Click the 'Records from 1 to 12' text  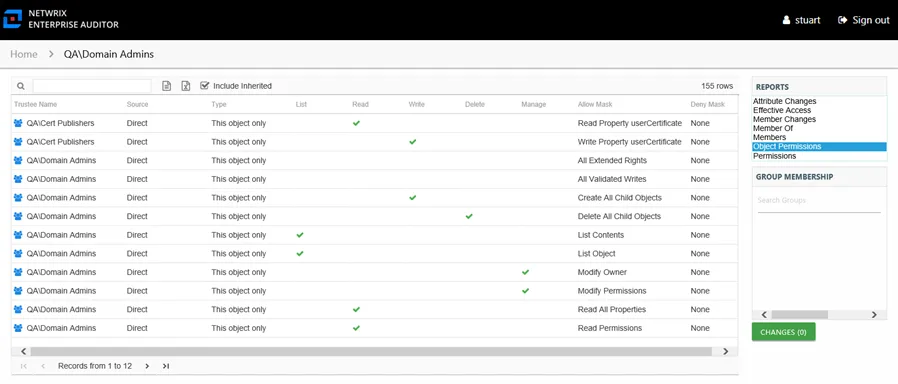94,366
